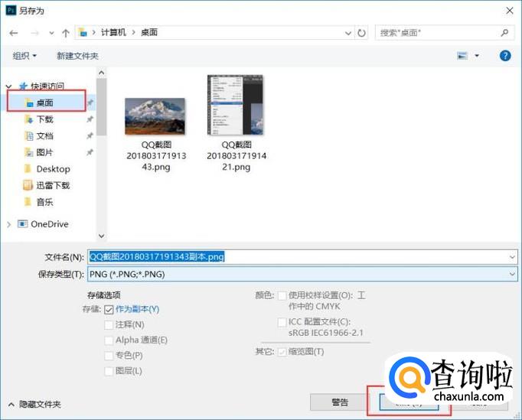
Task: Open 图片 folder in sidebar
Action: click(44, 152)
